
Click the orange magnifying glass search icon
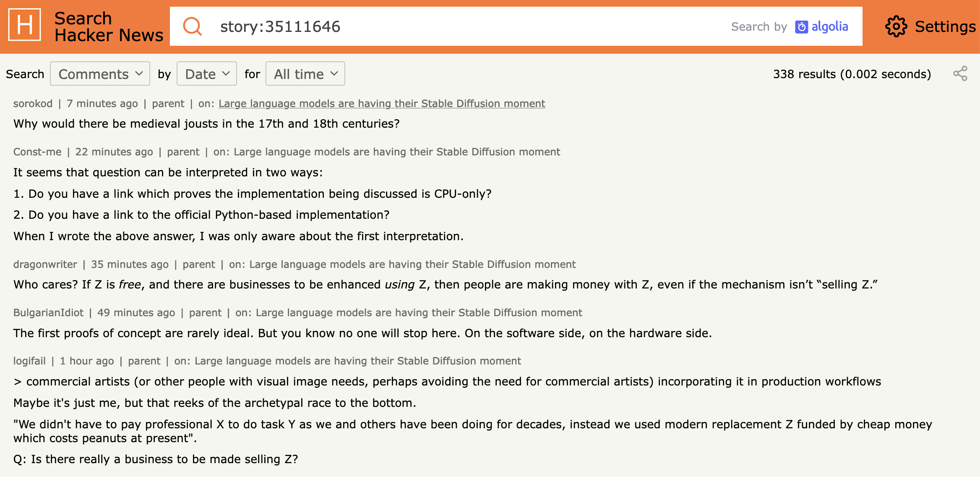(x=192, y=26)
